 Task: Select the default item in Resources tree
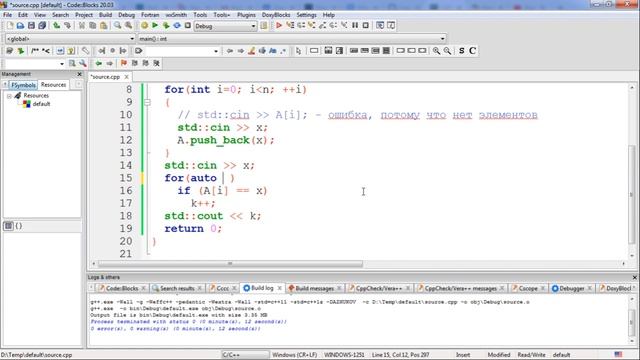point(41,104)
